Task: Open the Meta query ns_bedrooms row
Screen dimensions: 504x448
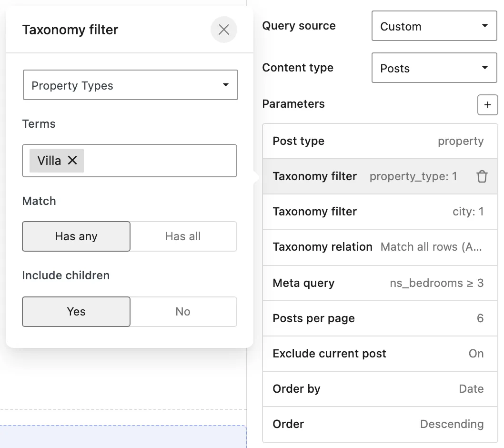Action: [380, 283]
